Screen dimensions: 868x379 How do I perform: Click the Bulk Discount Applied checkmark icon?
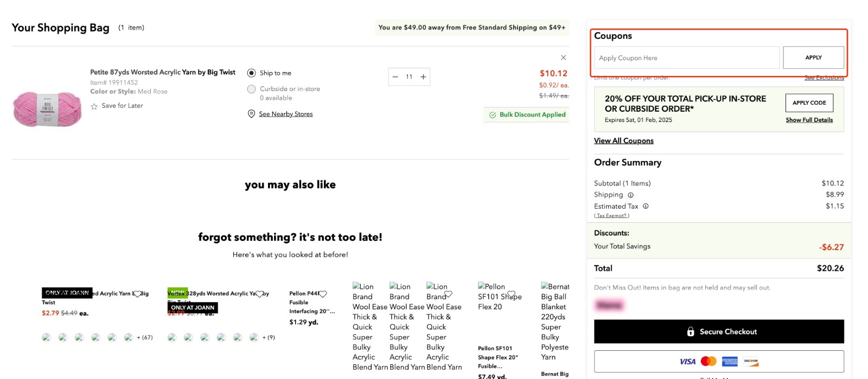point(493,115)
